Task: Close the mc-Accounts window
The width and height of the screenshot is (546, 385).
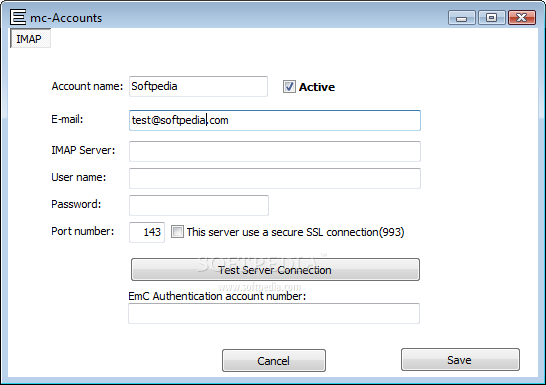Action: [x=521, y=17]
